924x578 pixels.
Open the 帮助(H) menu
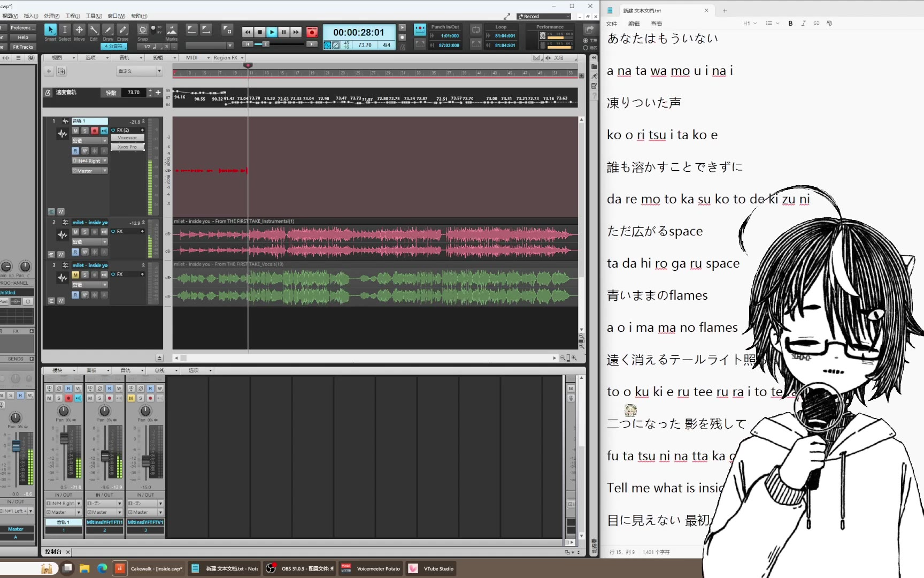pos(139,16)
